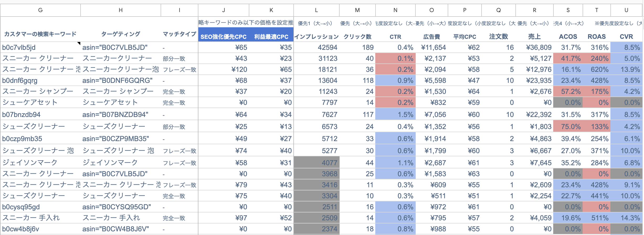Viewport: 644px width, 235px height.
Task: Click the CVR cell 13.9%
Action: pos(626,70)
